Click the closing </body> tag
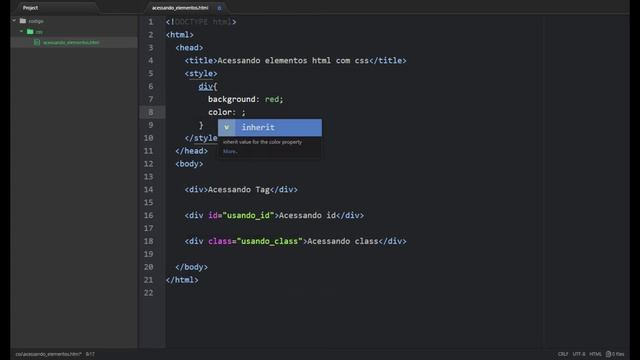 coord(191,267)
